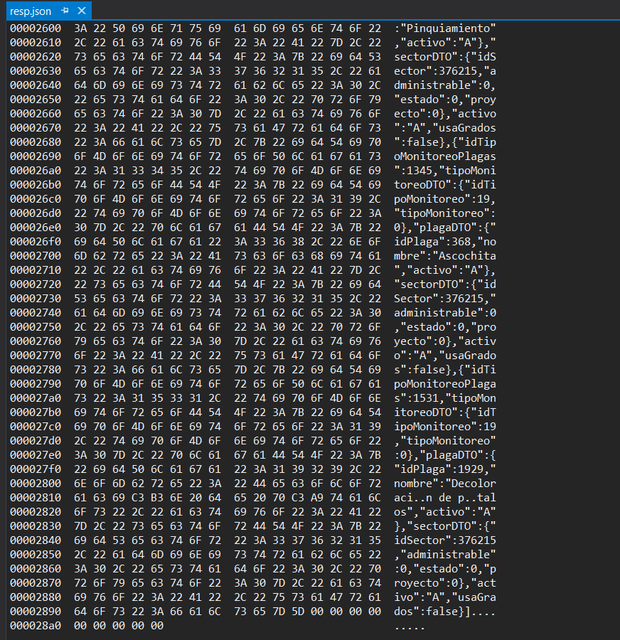Click offset 000028a0 address

(x=36, y=626)
